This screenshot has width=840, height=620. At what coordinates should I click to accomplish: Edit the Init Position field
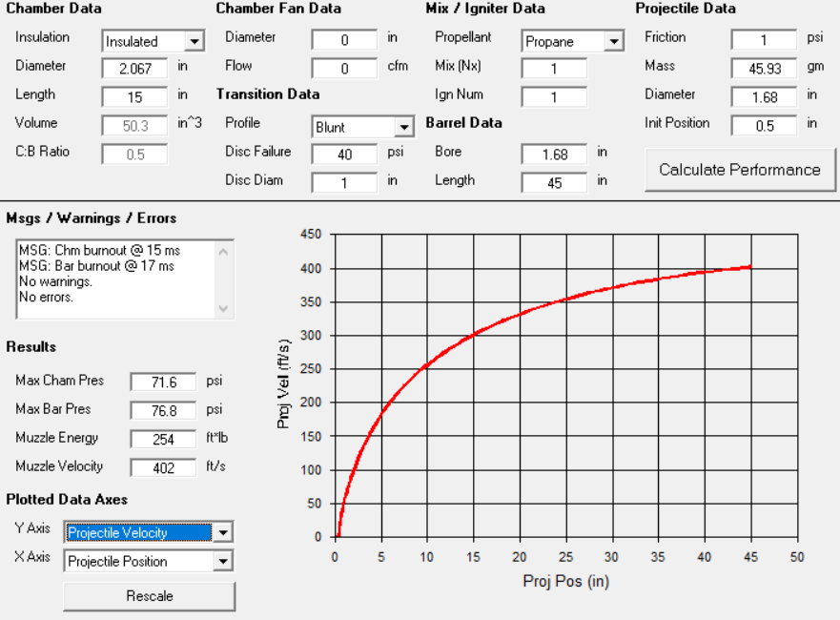coord(764,125)
